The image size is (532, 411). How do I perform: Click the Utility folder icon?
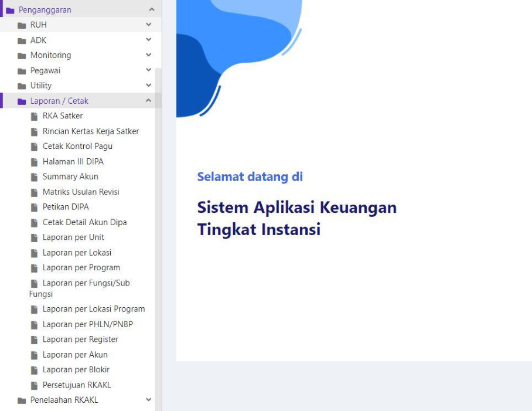[x=22, y=86]
